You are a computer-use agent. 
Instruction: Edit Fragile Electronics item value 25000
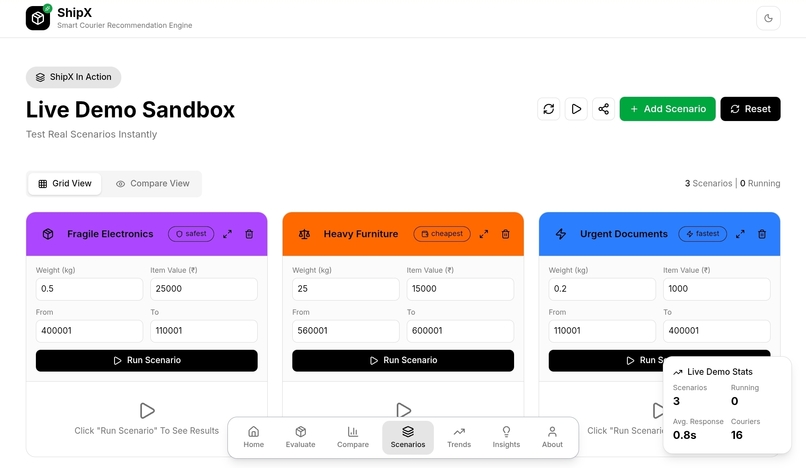pyautogui.click(x=204, y=289)
